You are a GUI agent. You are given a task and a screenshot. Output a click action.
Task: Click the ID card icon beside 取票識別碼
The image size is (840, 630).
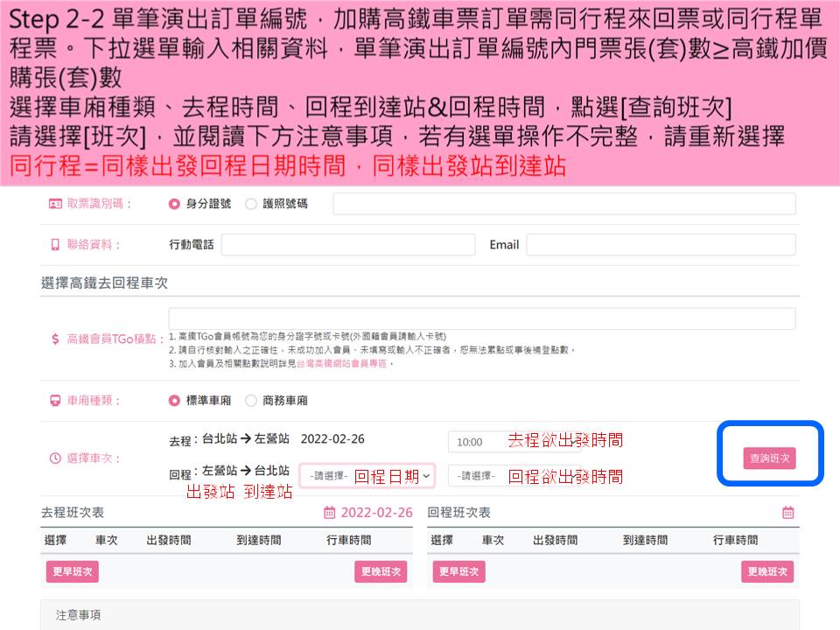pyautogui.click(x=55, y=204)
